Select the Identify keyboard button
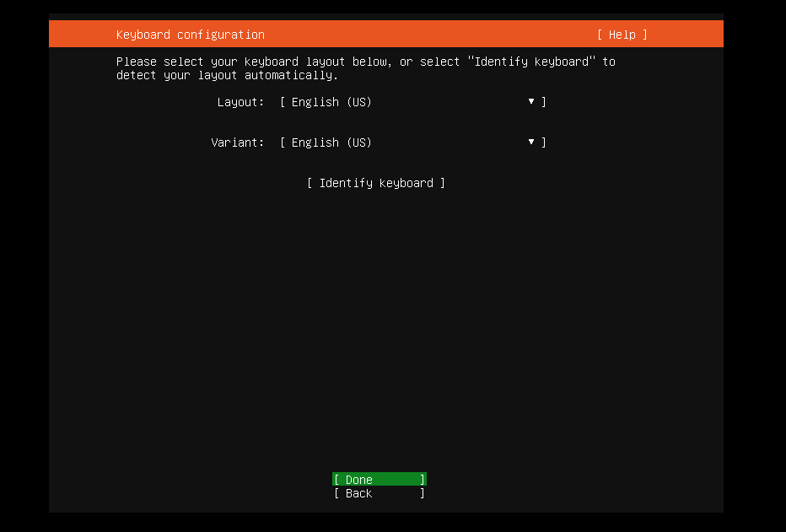The height and width of the screenshot is (532, 786). point(376,183)
